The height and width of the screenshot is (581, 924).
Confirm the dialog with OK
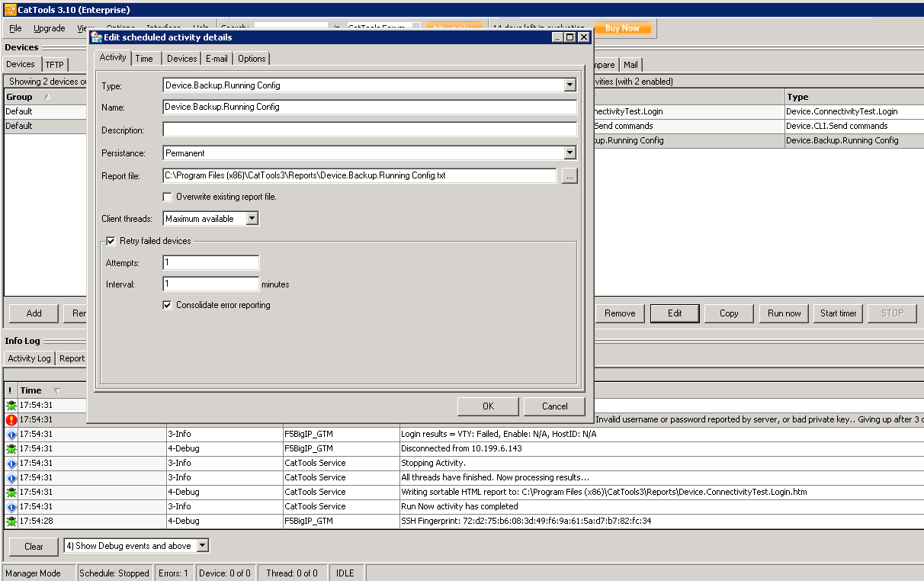click(x=489, y=406)
